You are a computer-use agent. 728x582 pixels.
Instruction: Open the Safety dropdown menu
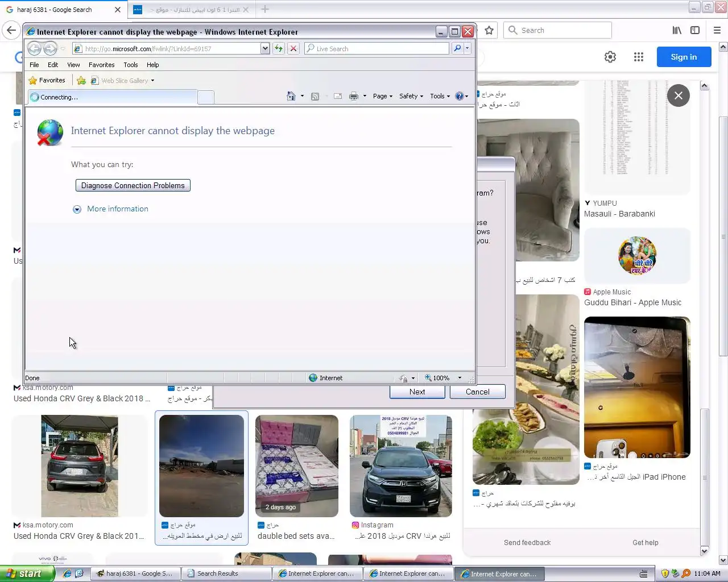click(411, 96)
